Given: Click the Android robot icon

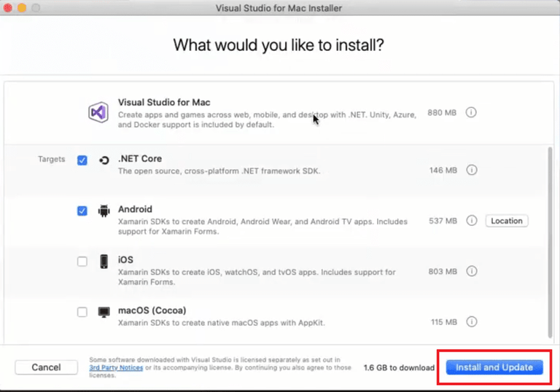Looking at the screenshot, I should tap(104, 211).
